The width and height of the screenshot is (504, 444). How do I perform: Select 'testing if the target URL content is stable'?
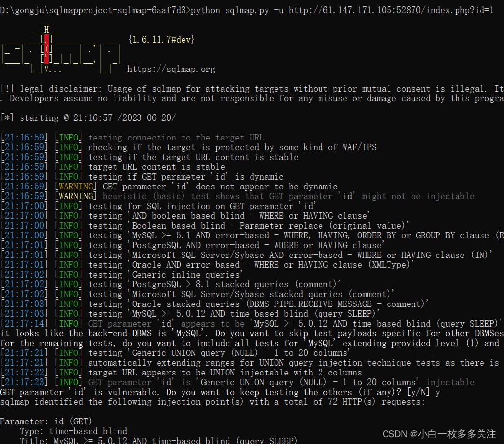tap(149, 157)
